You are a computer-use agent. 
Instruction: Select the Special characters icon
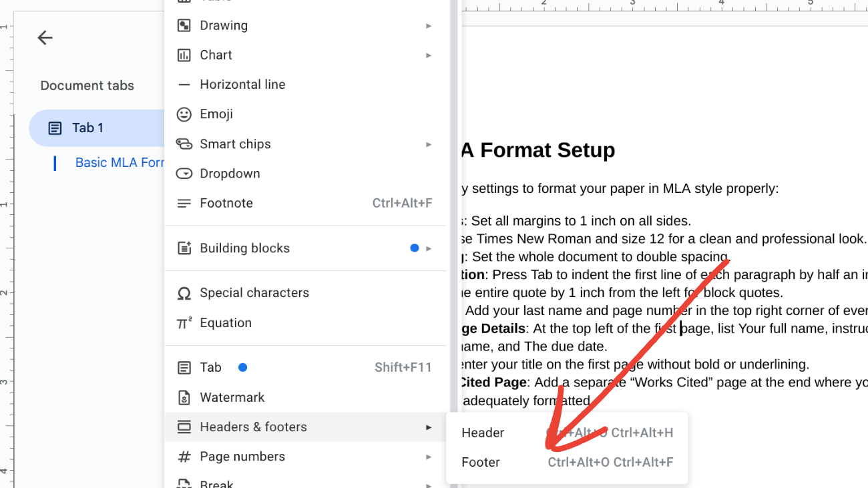(x=184, y=292)
